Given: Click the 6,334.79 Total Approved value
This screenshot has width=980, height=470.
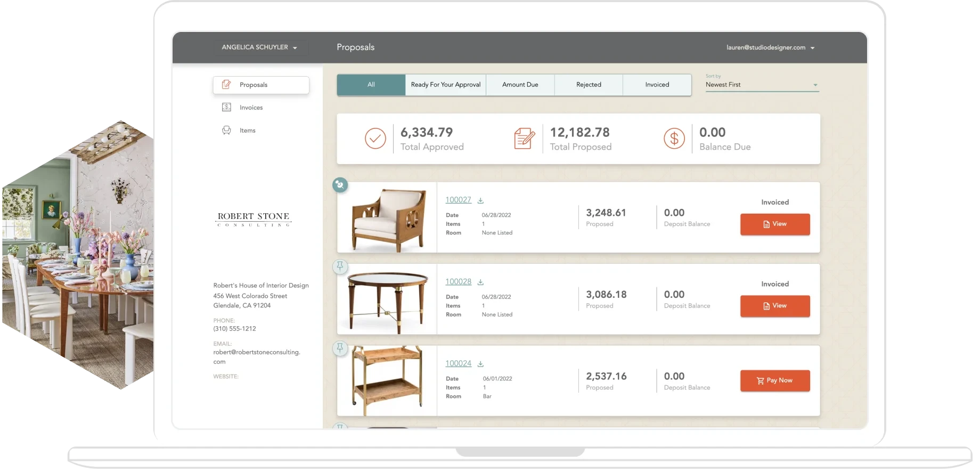Looking at the screenshot, I should tap(427, 132).
